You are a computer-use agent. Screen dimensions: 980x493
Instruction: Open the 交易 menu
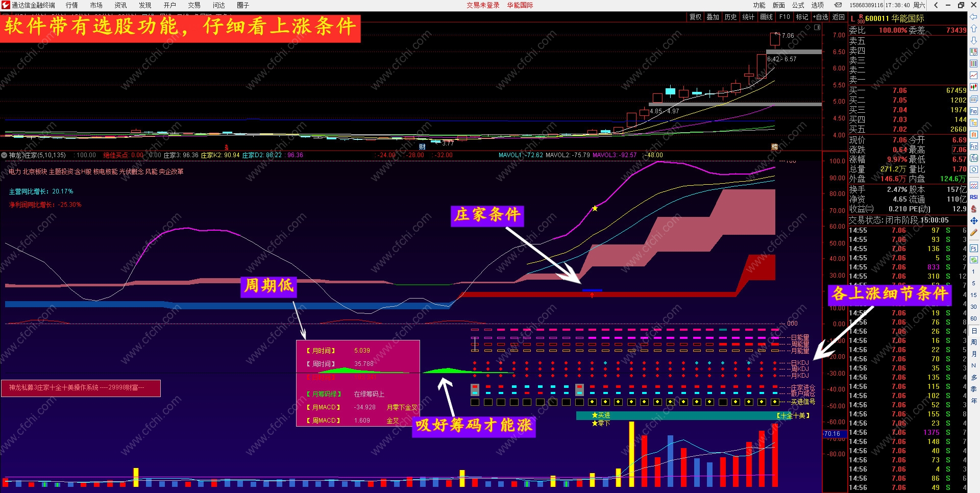[x=194, y=5]
